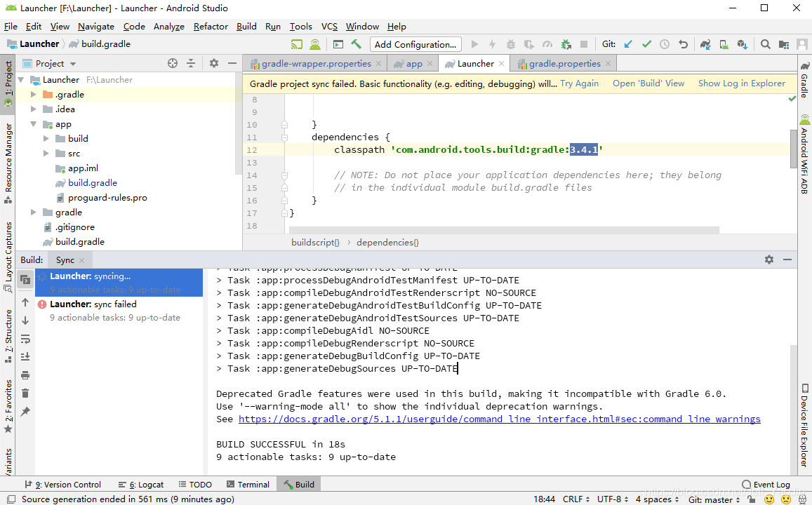Click editor horizontal scrollbar
Viewport: 812px width, 505px height.
[504, 230]
